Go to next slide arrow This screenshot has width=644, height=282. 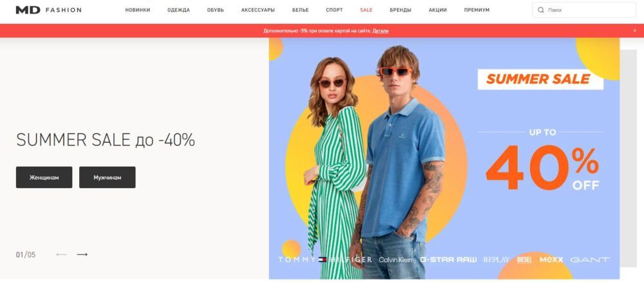[82, 254]
